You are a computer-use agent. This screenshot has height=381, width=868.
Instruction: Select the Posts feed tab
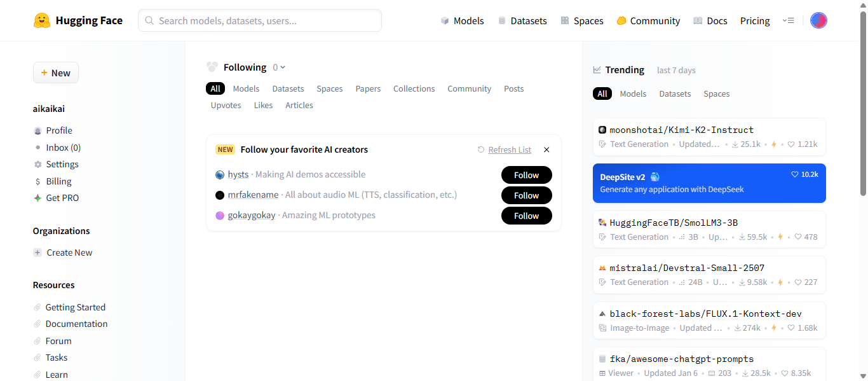tap(513, 88)
